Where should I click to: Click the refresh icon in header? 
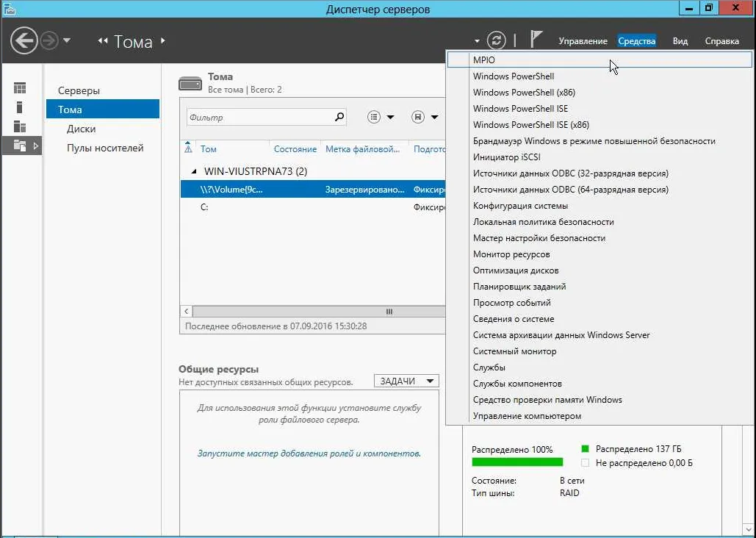[x=496, y=40]
